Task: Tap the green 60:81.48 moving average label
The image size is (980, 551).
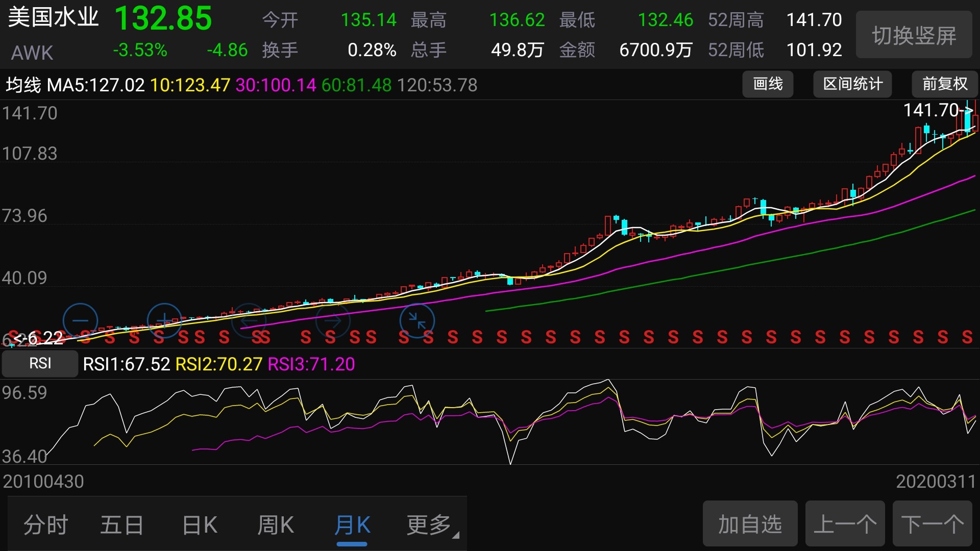Action: (356, 85)
